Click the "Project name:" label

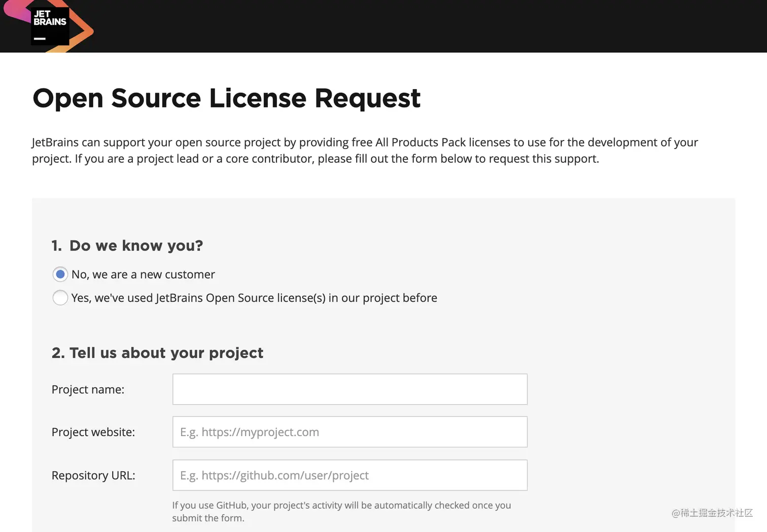click(88, 389)
